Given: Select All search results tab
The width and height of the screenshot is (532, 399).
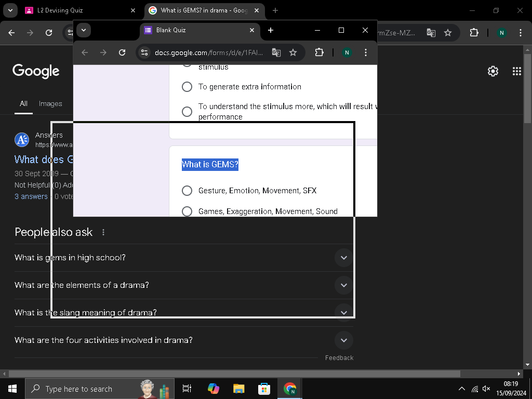Looking at the screenshot, I should click(23, 104).
